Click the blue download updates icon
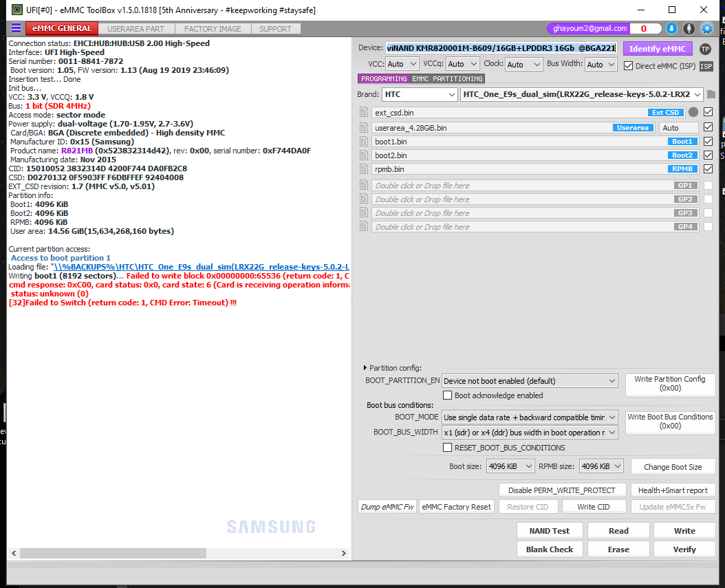The image size is (725, 588). point(671,29)
